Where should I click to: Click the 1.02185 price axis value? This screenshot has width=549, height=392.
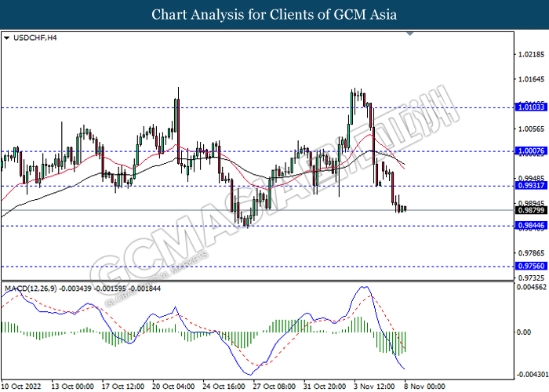click(x=532, y=54)
